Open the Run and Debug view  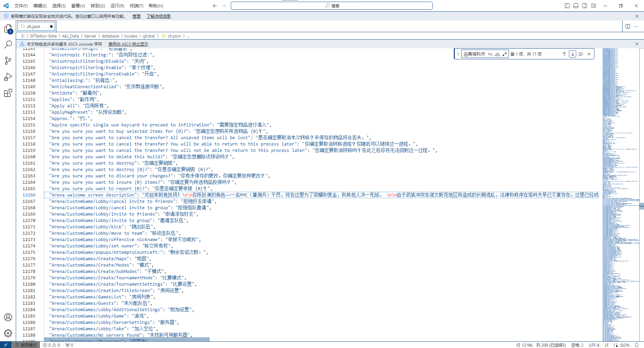tap(8, 77)
